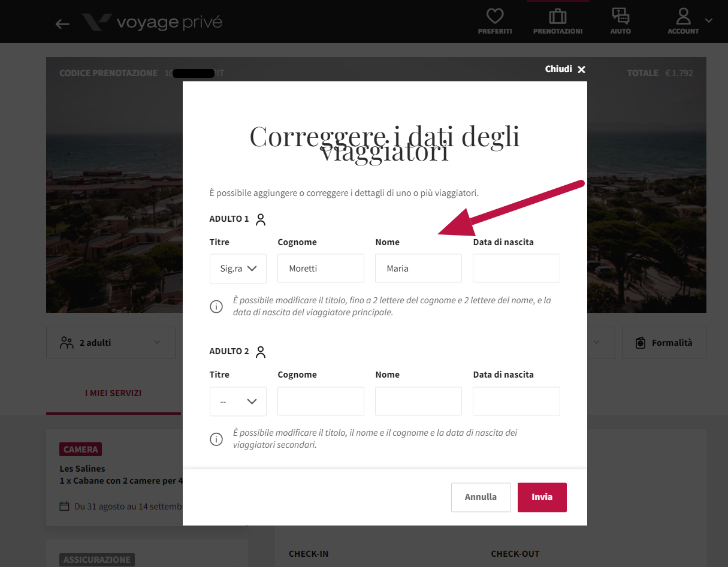Click info icon under Adulto 1
728x567 pixels.
216,307
